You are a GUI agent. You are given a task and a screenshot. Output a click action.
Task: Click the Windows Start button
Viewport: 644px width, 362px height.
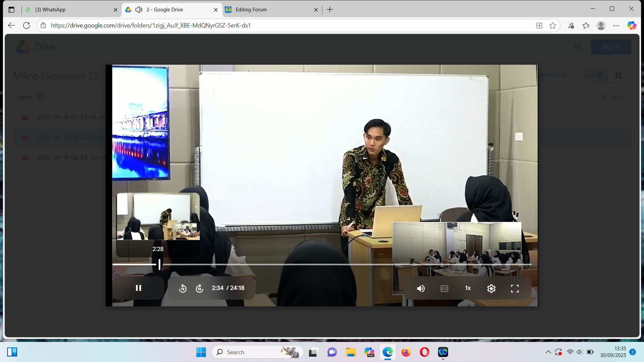click(201, 352)
